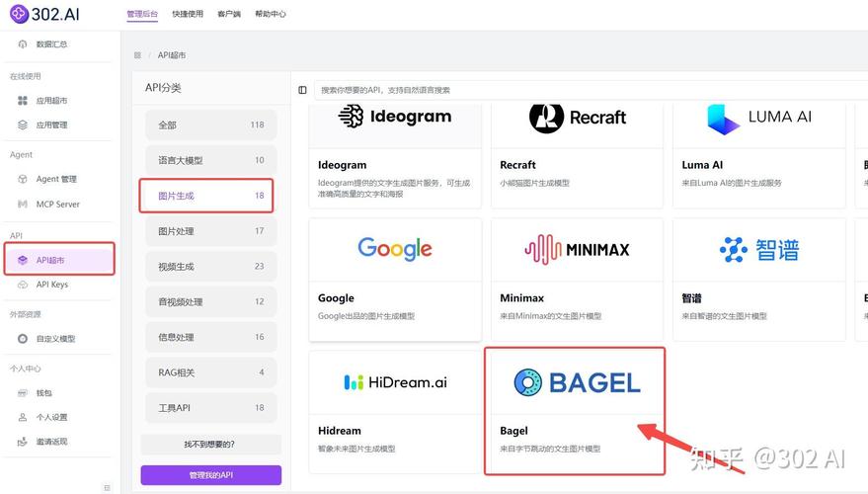Open the 个人设置 sidebar link
This screenshot has width=868, height=494.
52,417
